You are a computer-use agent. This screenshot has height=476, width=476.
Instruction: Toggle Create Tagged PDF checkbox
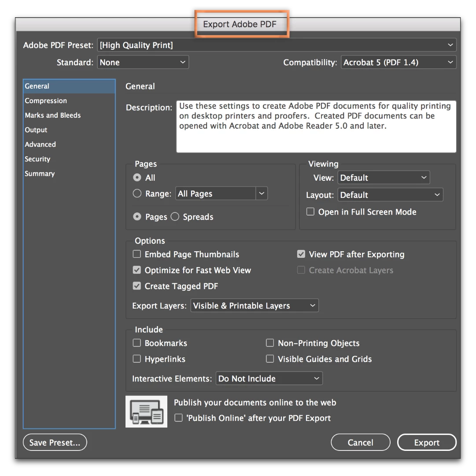(137, 286)
